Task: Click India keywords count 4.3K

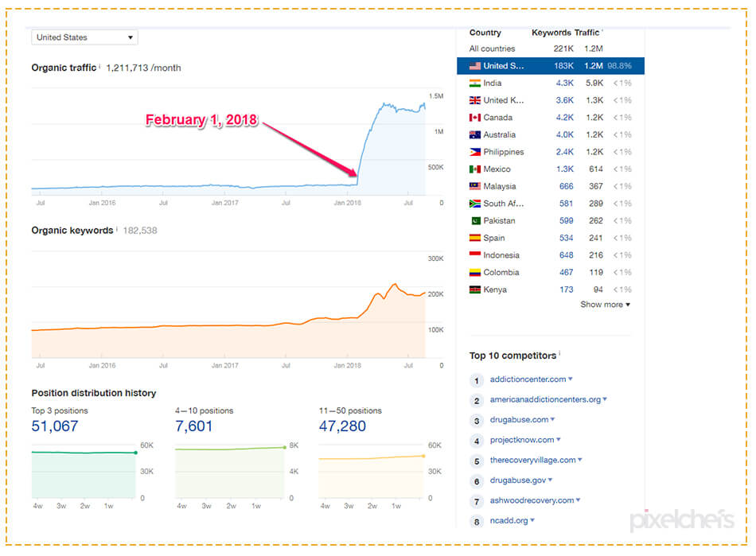Action: pos(564,83)
